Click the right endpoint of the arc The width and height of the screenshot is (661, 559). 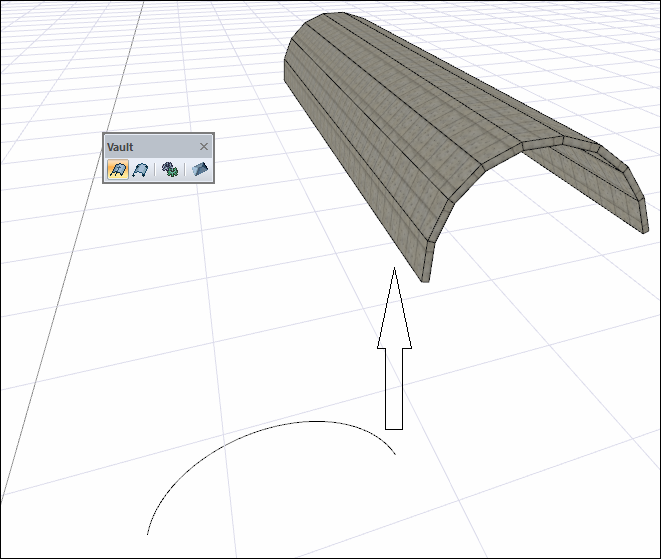(395, 454)
